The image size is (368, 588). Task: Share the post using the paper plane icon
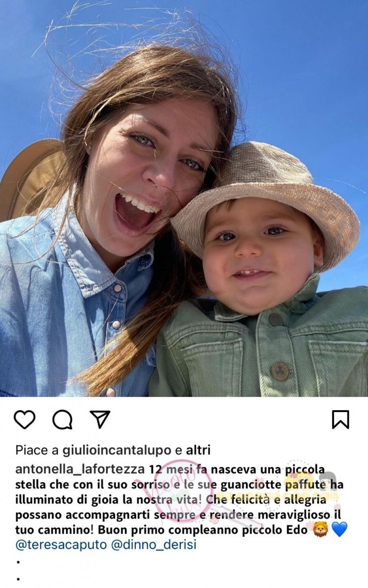(x=100, y=419)
